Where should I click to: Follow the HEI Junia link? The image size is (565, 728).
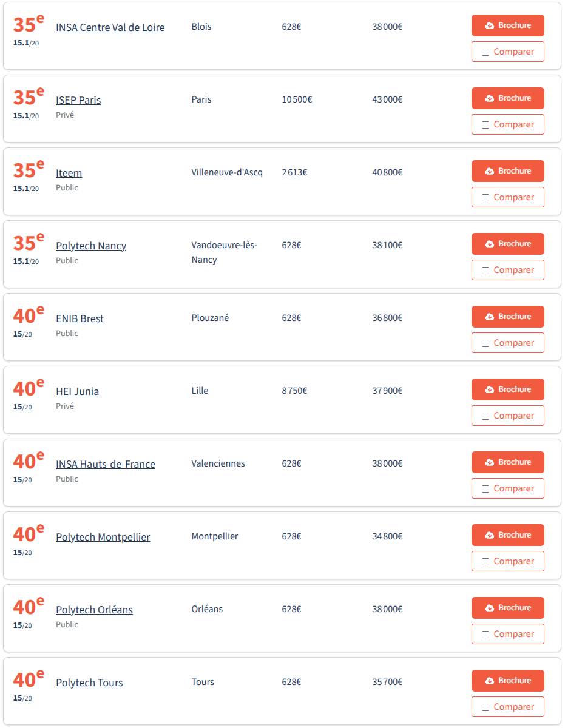[77, 391]
